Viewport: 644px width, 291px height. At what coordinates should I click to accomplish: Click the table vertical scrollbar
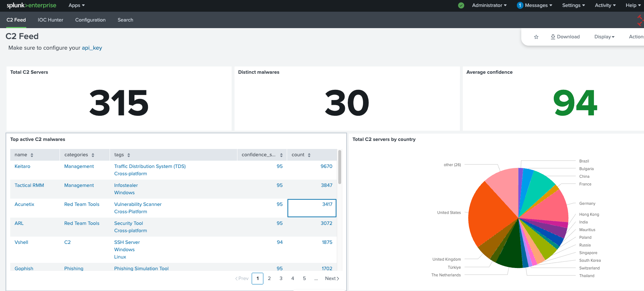click(340, 167)
